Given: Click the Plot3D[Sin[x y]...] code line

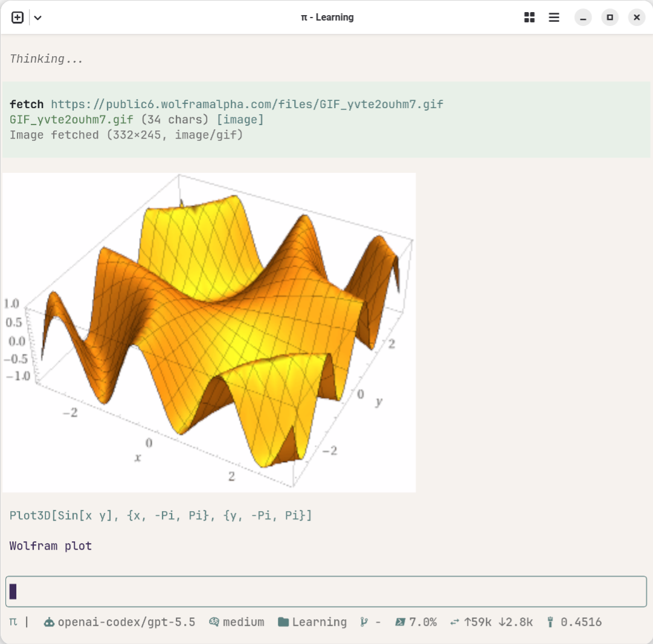Looking at the screenshot, I should coord(161,516).
